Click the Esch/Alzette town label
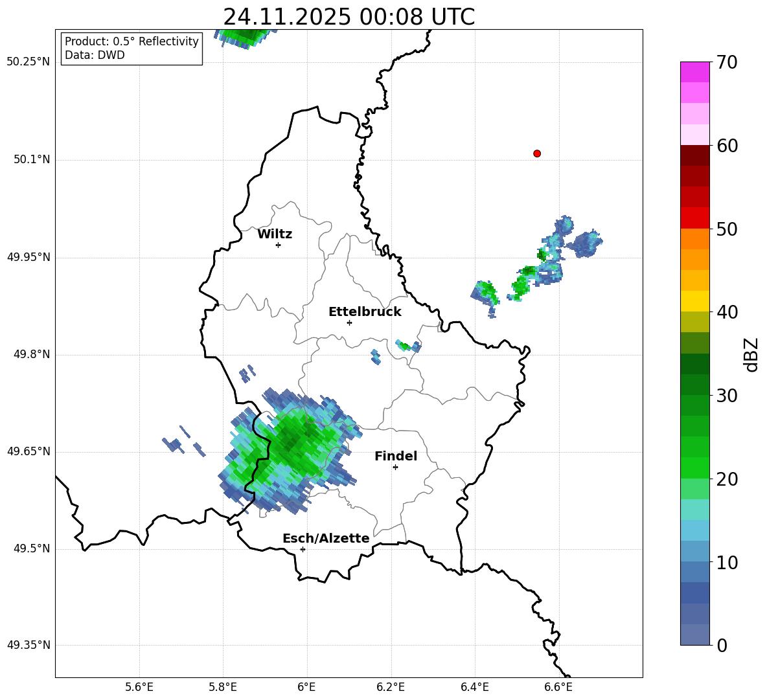Screen dimensions: 767x700 click(326, 538)
